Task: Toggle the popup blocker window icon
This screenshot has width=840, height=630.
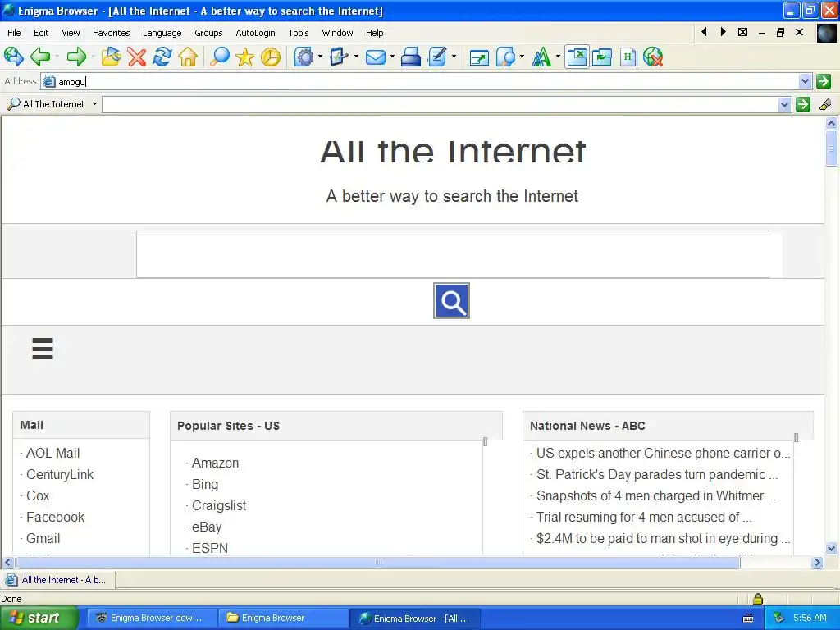Action: (577, 57)
